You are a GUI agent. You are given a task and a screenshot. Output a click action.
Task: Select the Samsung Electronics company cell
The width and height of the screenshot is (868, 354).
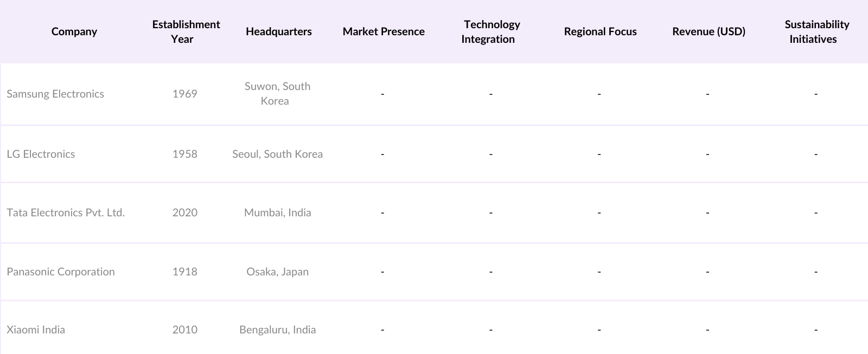pos(55,94)
